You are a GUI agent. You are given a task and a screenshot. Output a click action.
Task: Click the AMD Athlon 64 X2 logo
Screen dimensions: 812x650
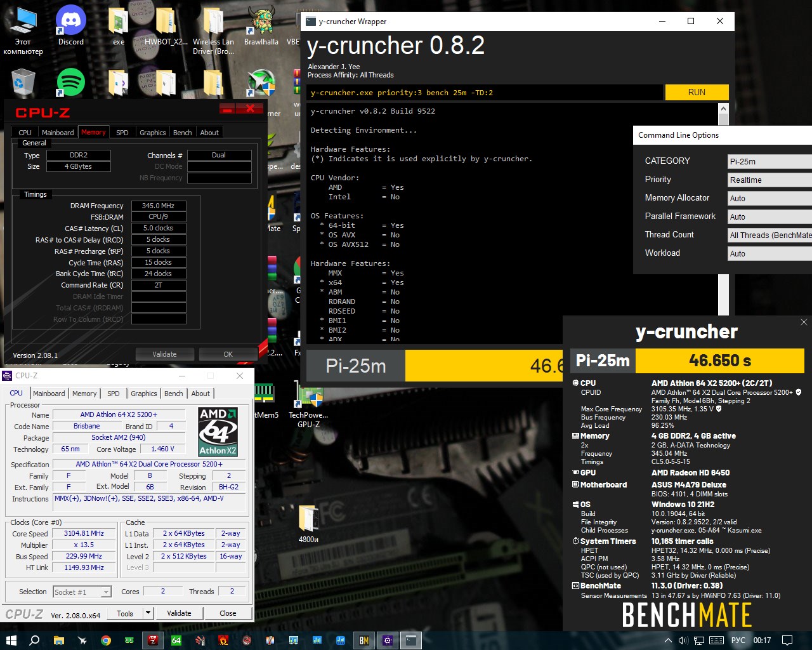tap(218, 432)
